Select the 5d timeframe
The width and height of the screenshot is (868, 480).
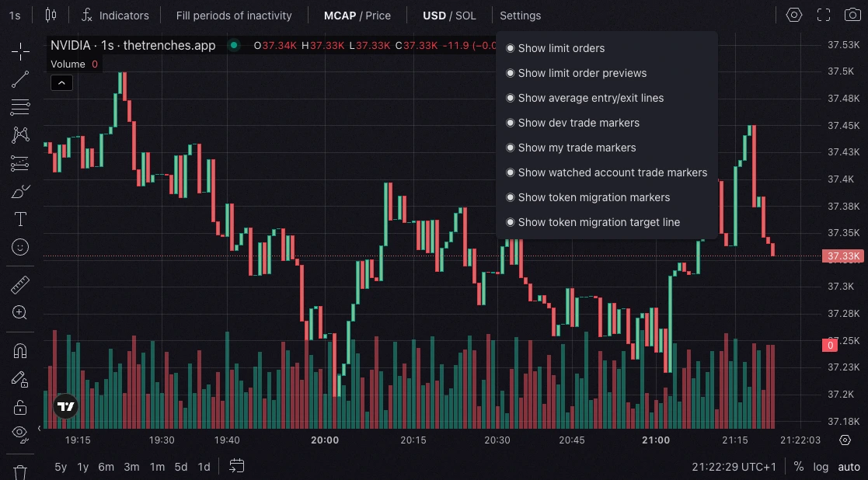(181, 467)
